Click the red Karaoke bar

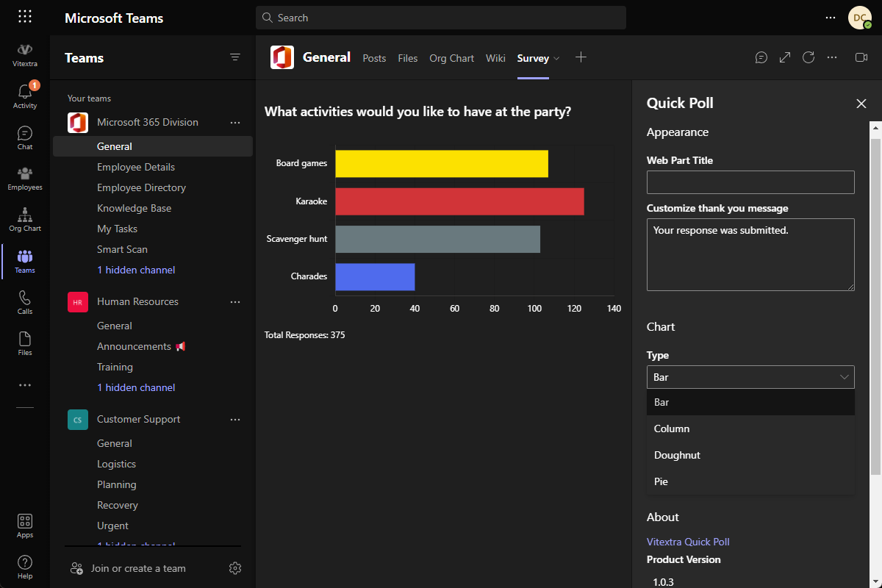click(460, 201)
